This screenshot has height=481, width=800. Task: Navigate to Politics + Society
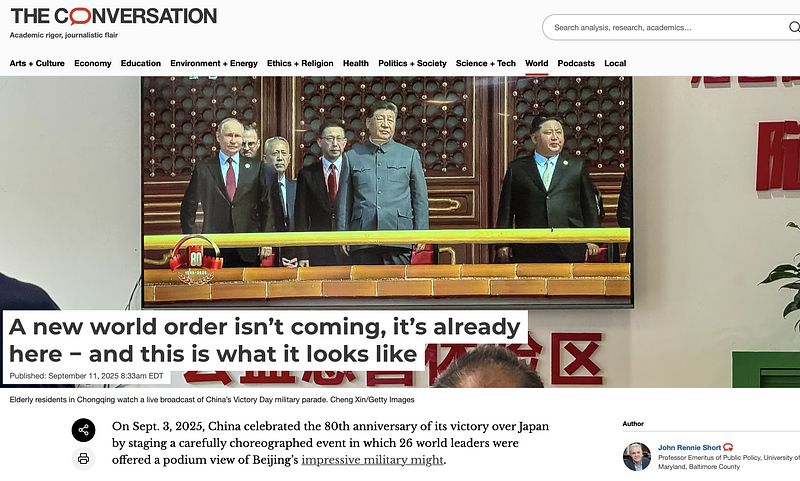pos(412,63)
